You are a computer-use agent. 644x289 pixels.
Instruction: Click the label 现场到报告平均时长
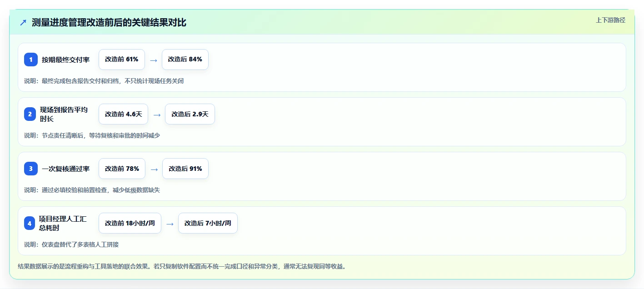pyautogui.click(x=64, y=114)
